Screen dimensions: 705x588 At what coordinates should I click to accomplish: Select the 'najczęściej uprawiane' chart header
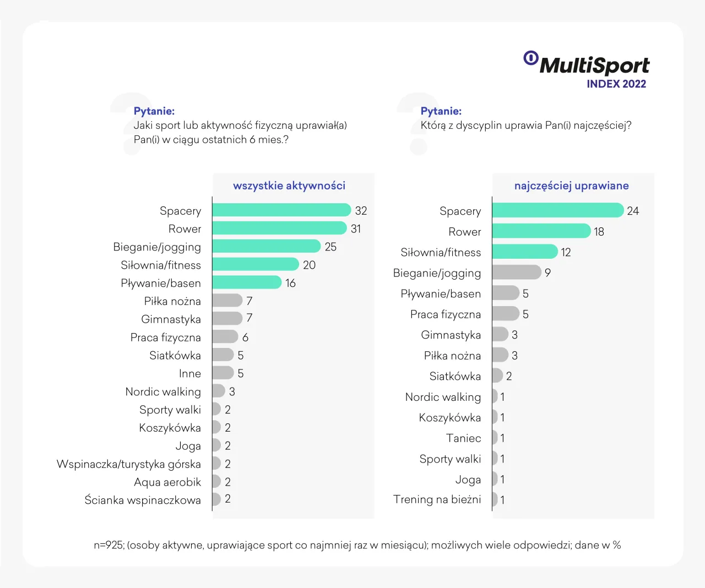[571, 186]
